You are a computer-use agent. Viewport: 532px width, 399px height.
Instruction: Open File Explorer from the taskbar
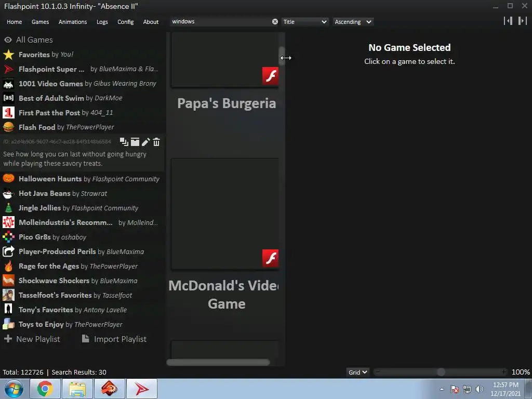coord(77,389)
